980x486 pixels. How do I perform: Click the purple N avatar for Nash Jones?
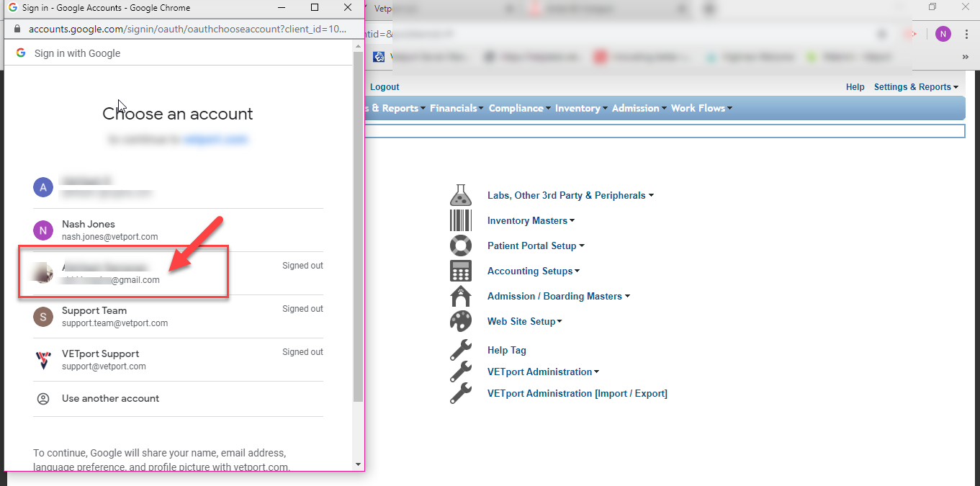(43, 230)
